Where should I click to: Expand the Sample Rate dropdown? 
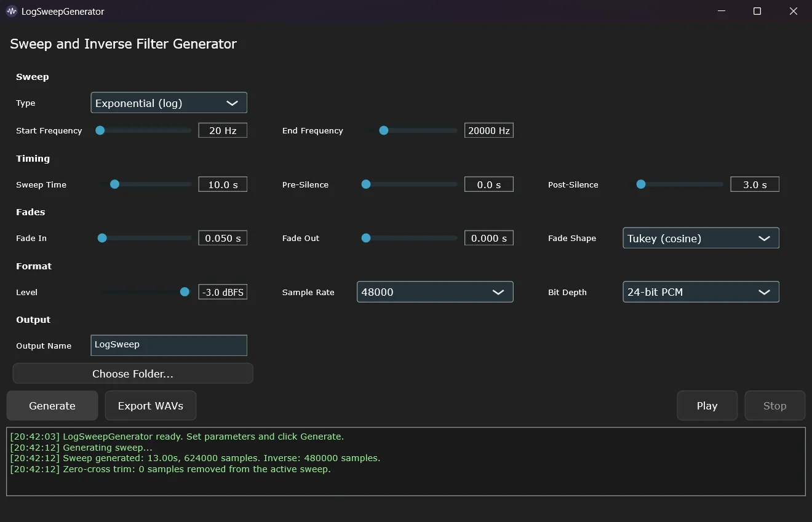click(435, 292)
